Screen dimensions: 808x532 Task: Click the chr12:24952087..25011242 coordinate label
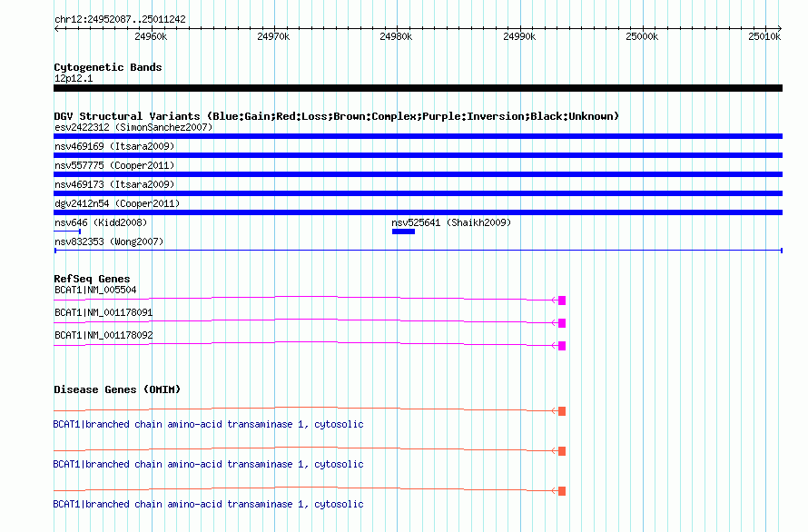pos(120,19)
